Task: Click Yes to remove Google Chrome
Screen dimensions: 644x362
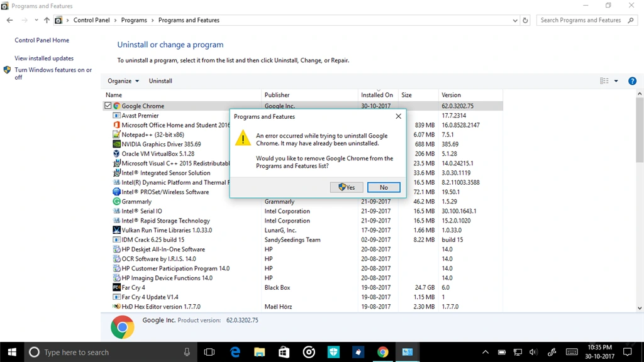Action: [x=346, y=187]
